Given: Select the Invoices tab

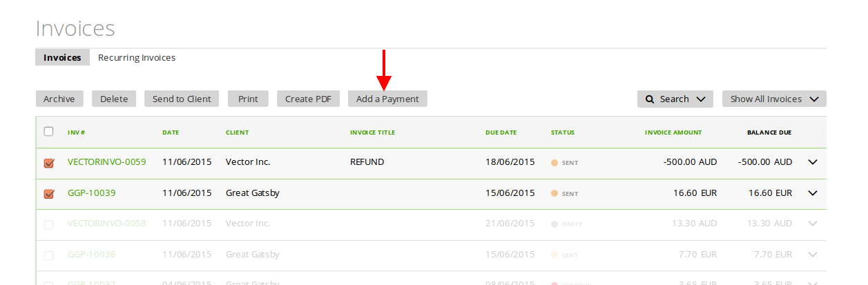Looking at the screenshot, I should (x=62, y=57).
